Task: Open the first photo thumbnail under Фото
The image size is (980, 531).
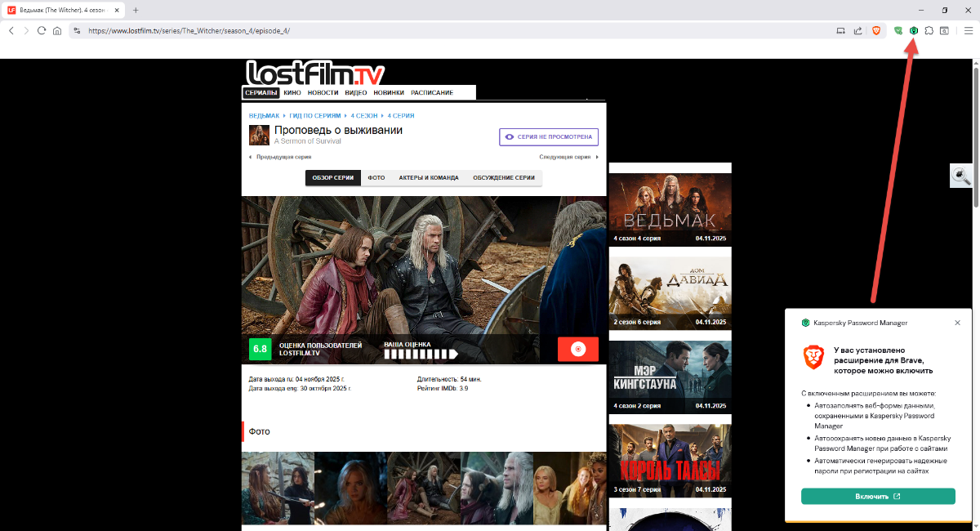Action: point(278,488)
